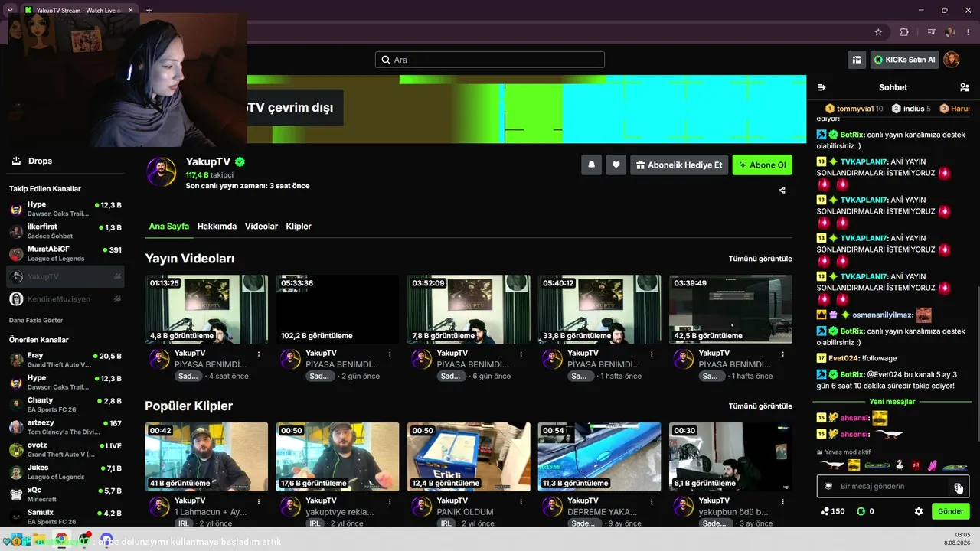980x551 pixels.
Task: View all Yayın Videoları with Tümünü görüntüle
Action: 760,259
